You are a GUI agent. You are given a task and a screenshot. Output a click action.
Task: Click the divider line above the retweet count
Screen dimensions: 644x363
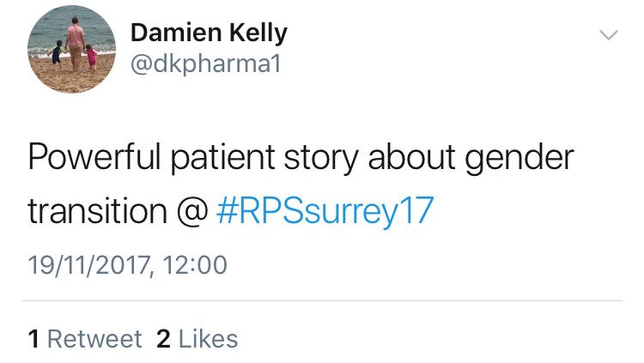coord(322,301)
